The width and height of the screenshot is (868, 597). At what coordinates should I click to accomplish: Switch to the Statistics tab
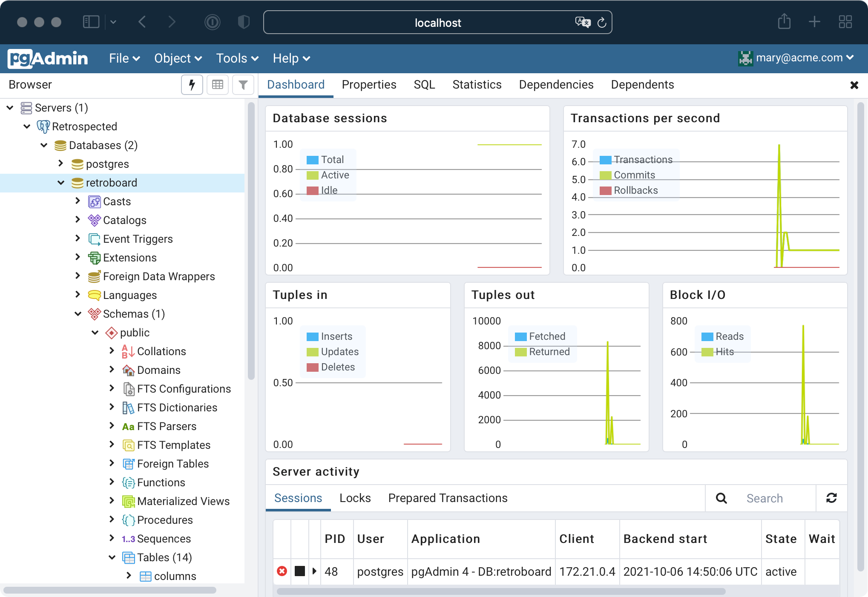(x=477, y=85)
